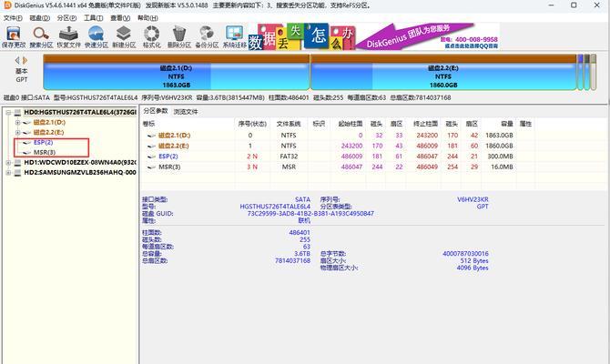Switch to the 分区参数 tab

pos(155,111)
